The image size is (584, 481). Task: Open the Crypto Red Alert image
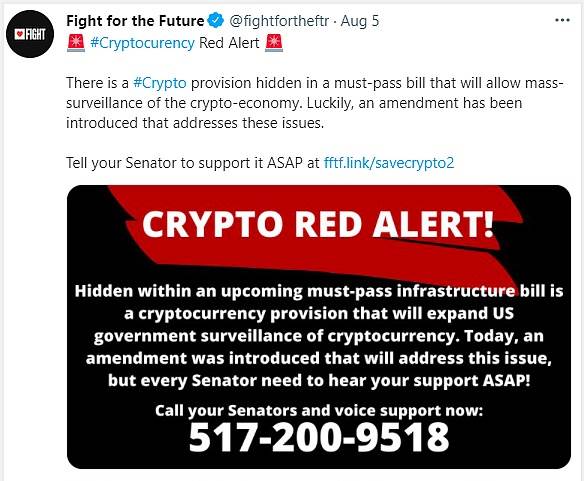319,327
